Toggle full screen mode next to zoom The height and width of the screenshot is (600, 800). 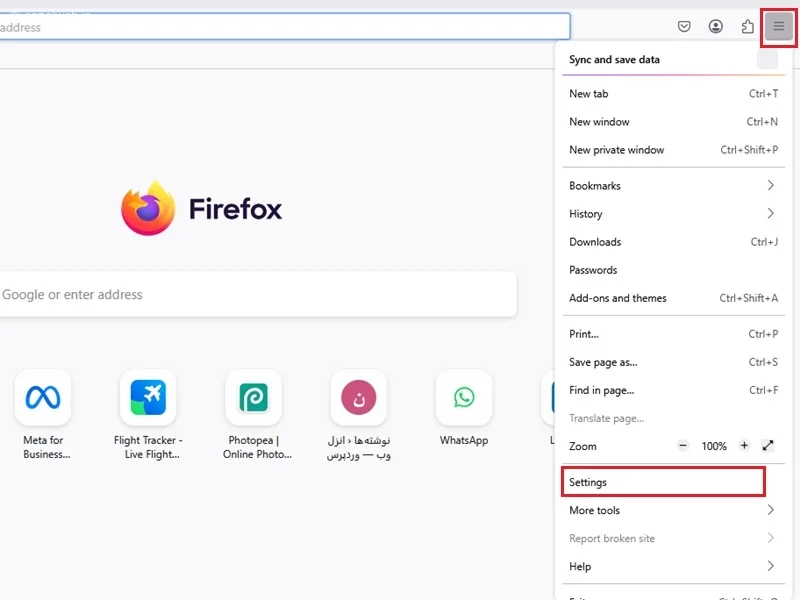pyautogui.click(x=768, y=446)
